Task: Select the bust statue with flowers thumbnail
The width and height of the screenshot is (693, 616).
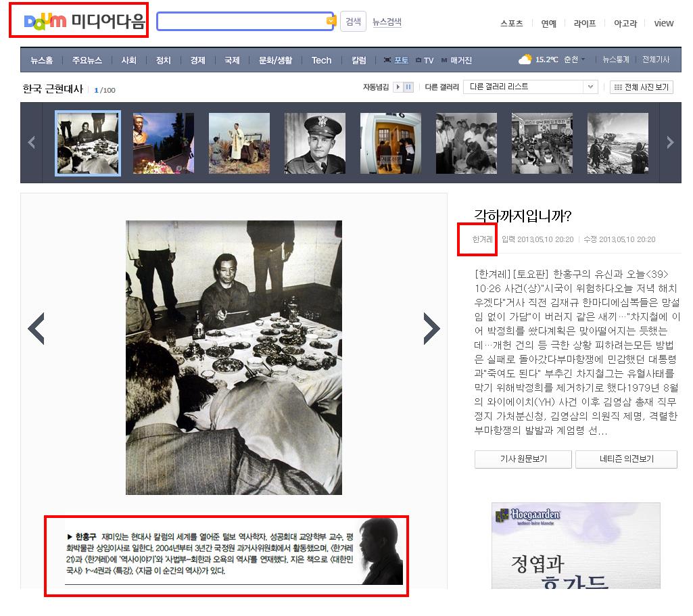Action: pos(164,143)
